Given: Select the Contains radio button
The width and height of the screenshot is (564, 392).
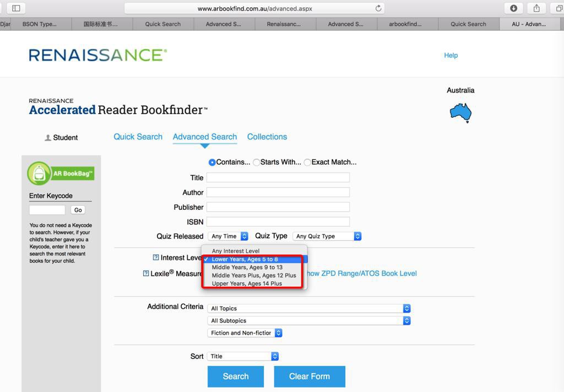Looking at the screenshot, I should tap(212, 162).
